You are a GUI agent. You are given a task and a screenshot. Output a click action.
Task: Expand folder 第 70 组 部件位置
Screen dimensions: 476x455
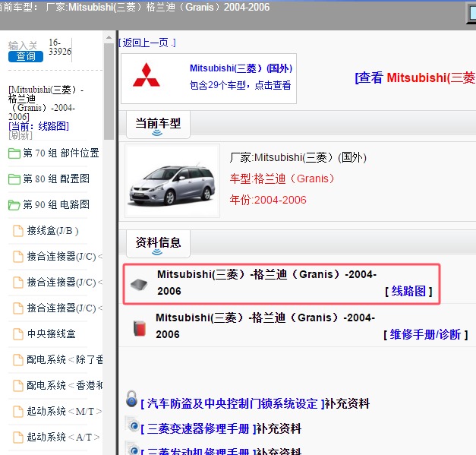pyautogui.click(x=61, y=153)
